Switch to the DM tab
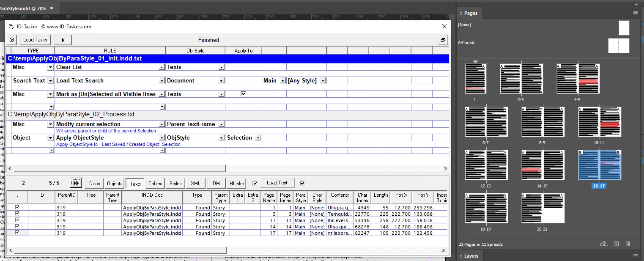 [216, 183]
